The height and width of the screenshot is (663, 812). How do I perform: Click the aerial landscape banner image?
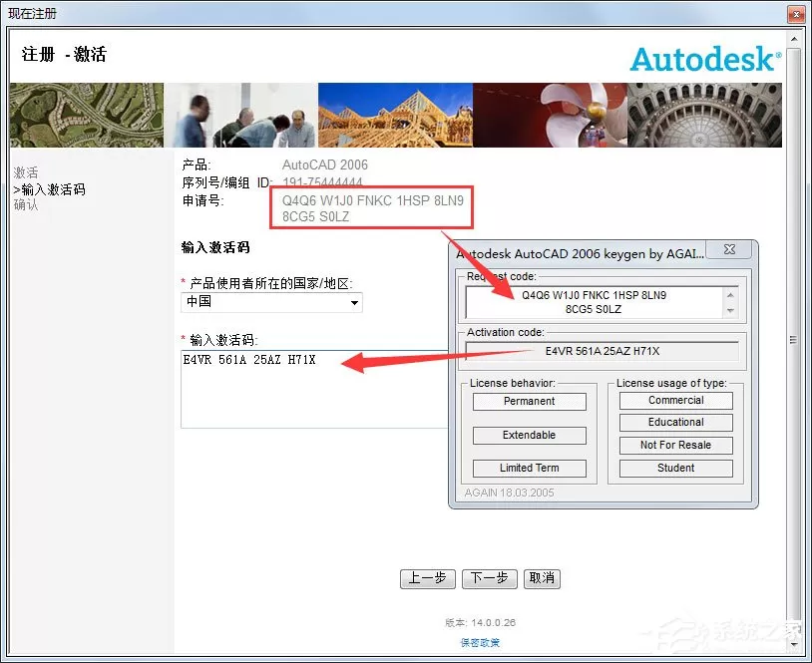click(x=87, y=115)
